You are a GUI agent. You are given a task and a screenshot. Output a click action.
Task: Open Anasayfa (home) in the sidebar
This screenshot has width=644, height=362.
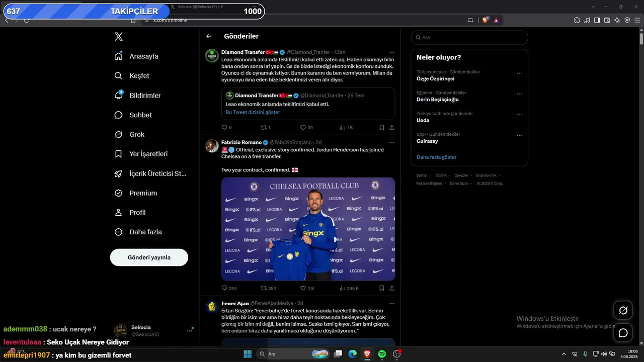tap(136, 56)
